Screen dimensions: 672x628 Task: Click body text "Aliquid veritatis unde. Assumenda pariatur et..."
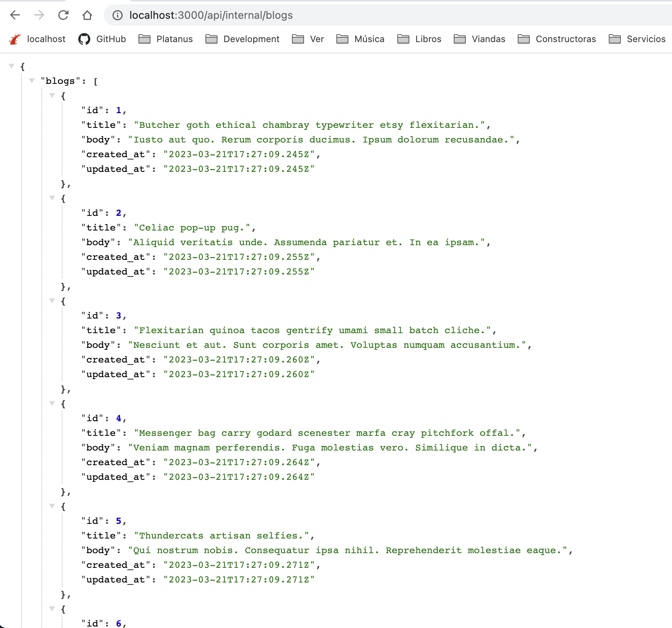(x=307, y=242)
